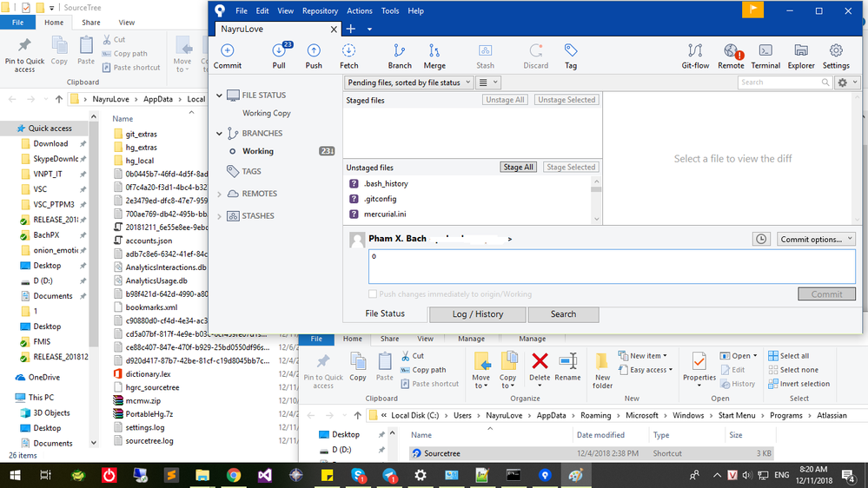
Task: Click the Unstage All button
Action: pyautogui.click(x=505, y=100)
